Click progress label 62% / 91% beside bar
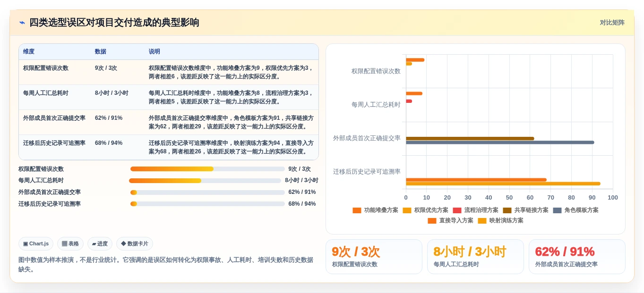 click(x=302, y=192)
